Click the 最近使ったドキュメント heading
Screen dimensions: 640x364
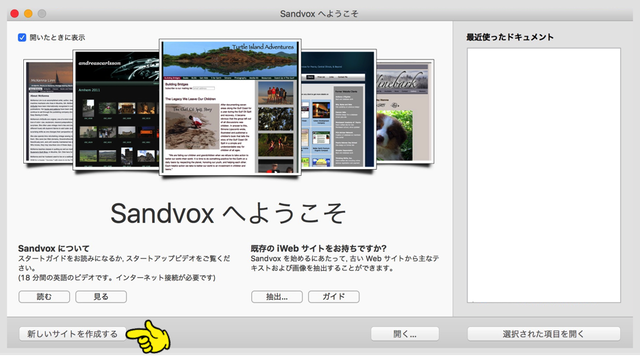tap(510, 37)
